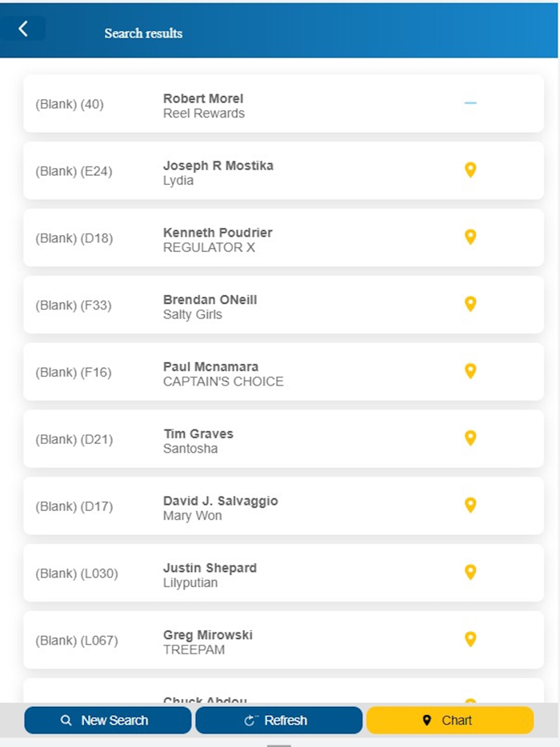Open map pin for Kenneth Poudrier's REGULATOR X
Viewport: 560px width, 747px height.
point(470,238)
